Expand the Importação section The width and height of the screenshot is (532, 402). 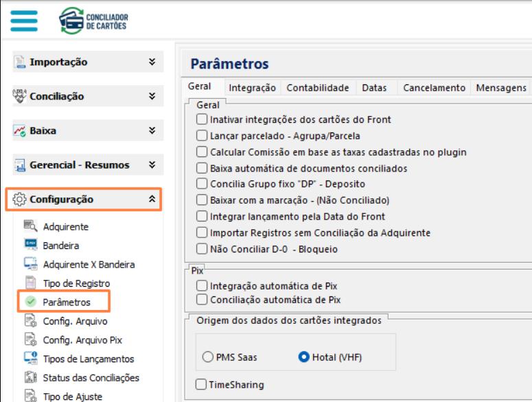click(152, 62)
